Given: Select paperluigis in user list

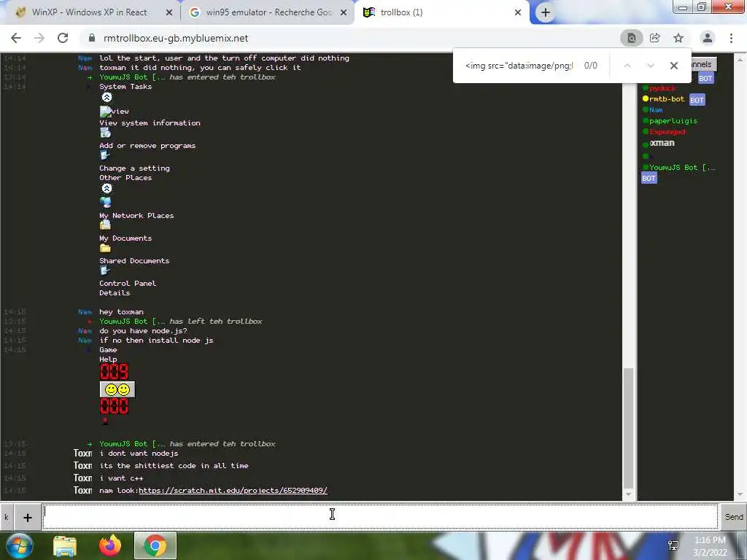Looking at the screenshot, I should 673,121.
